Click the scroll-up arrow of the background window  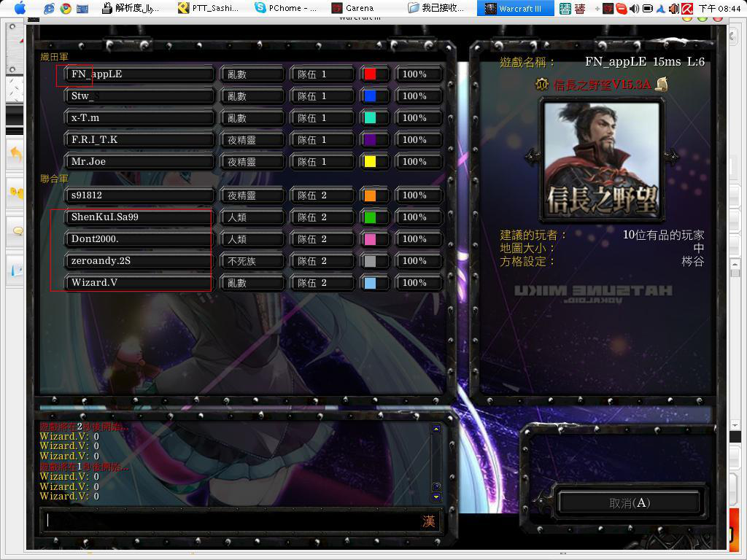coord(735,264)
